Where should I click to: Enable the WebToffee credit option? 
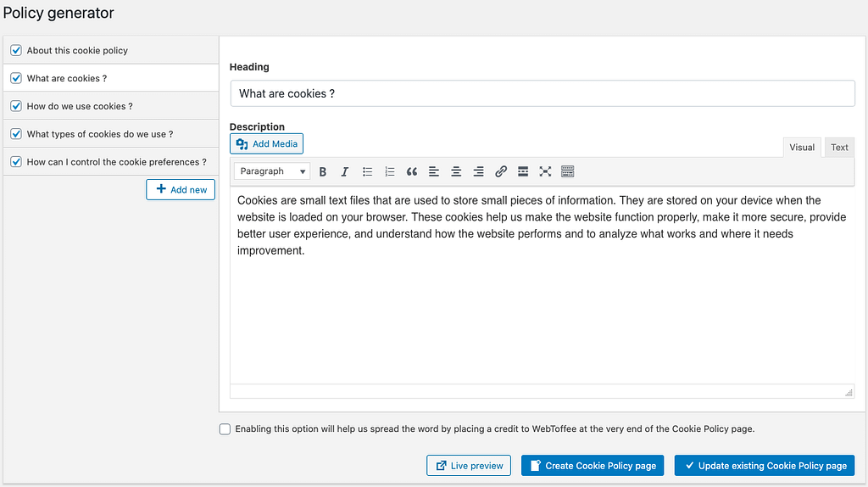click(225, 429)
